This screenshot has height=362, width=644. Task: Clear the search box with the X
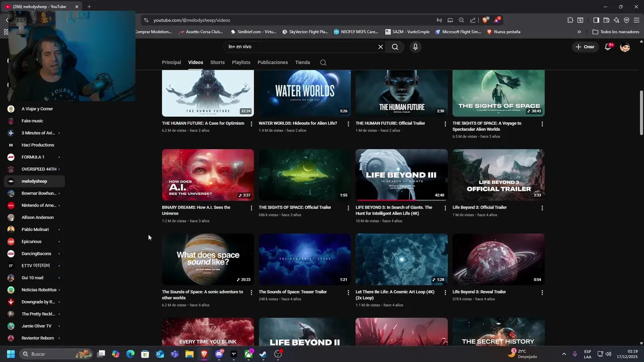click(380, 47)
